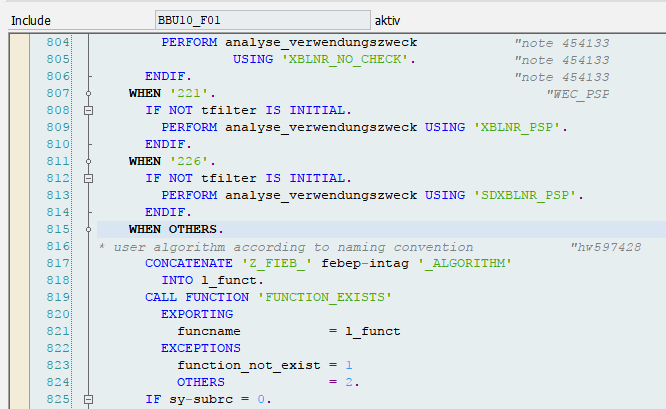The height and width of the screenshot is (409, 666).
Task: Collapse the IF block at line 812
Action: click(88, 178)
